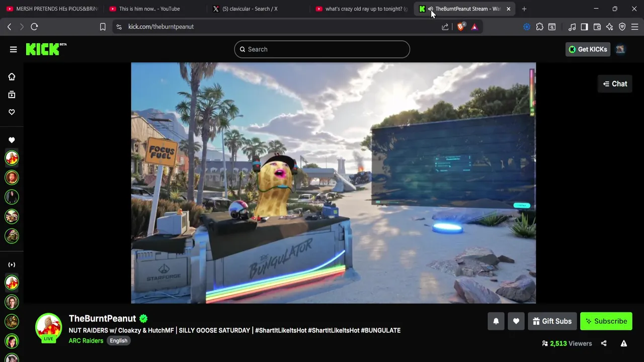This screenshot has height=362, width=644.
Task: Click the blue circular extension icon
Action: pyautogui.click(x=527, y=27)
